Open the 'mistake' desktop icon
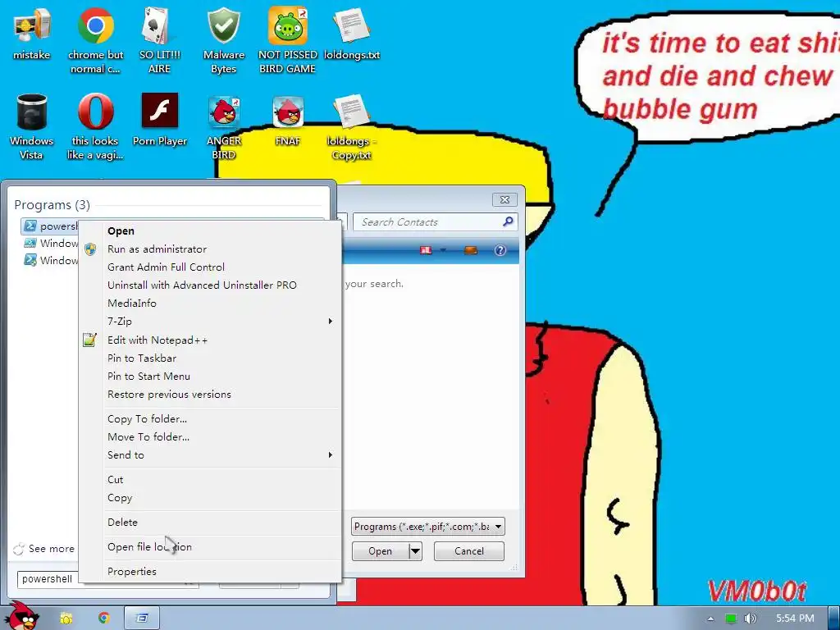The height and width of the screenshot is (630, 840). click(x=32, y=34)
